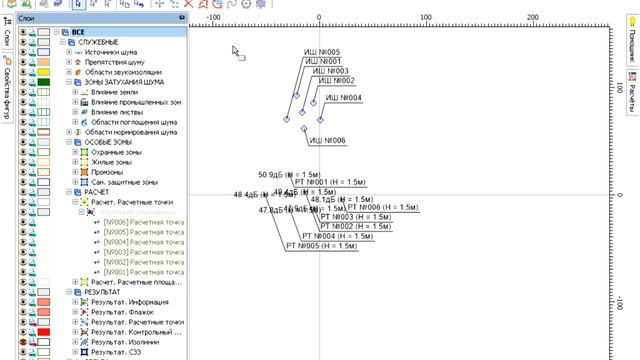Click green swatch for ЗОНЫ ЗАТУХАНИЯ ШУМА
This screenshot has width=640, height=360.
pyautogui.click(x=44, y=82)
